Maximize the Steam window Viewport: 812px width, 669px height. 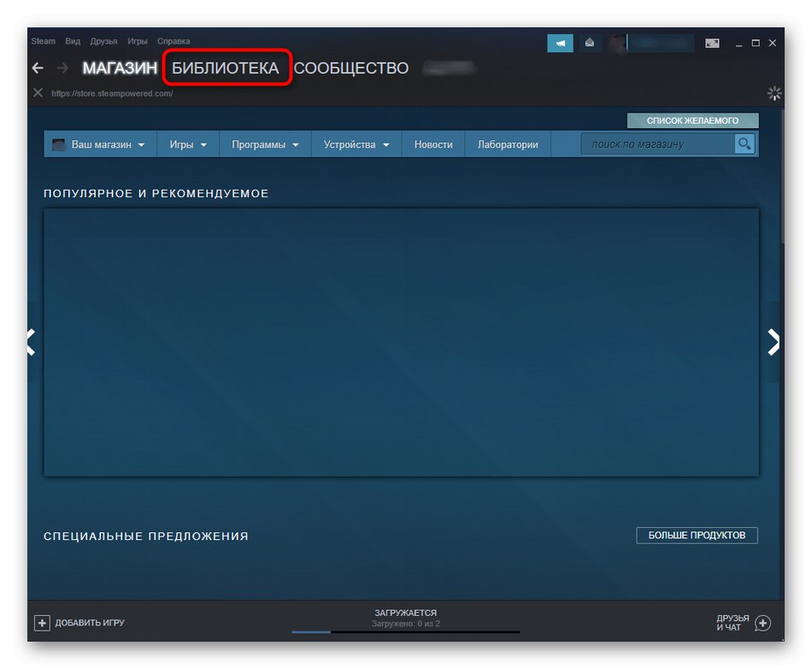(x=756, y=43)
